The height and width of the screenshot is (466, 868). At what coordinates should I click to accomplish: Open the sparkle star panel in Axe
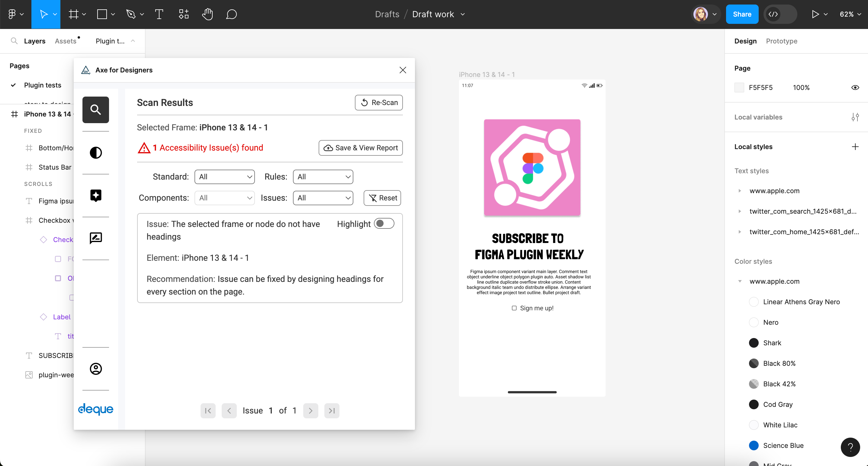point(96,195)
